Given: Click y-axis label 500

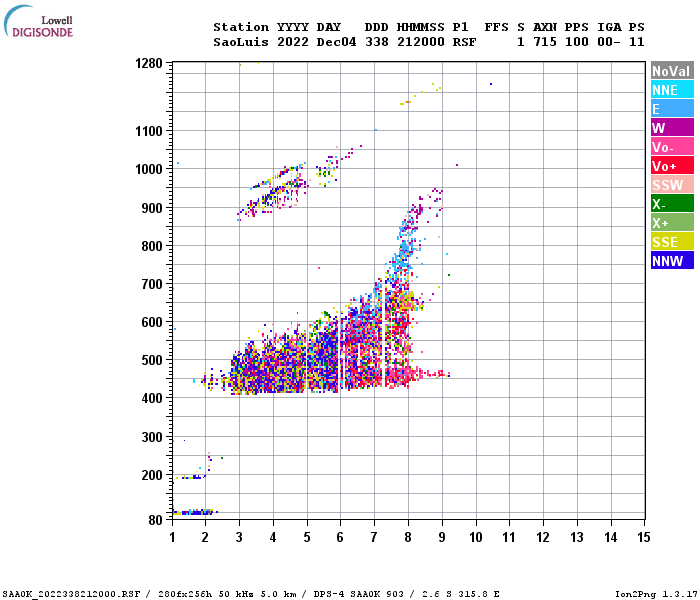Looking at the screenshot, I should (152, 360).
